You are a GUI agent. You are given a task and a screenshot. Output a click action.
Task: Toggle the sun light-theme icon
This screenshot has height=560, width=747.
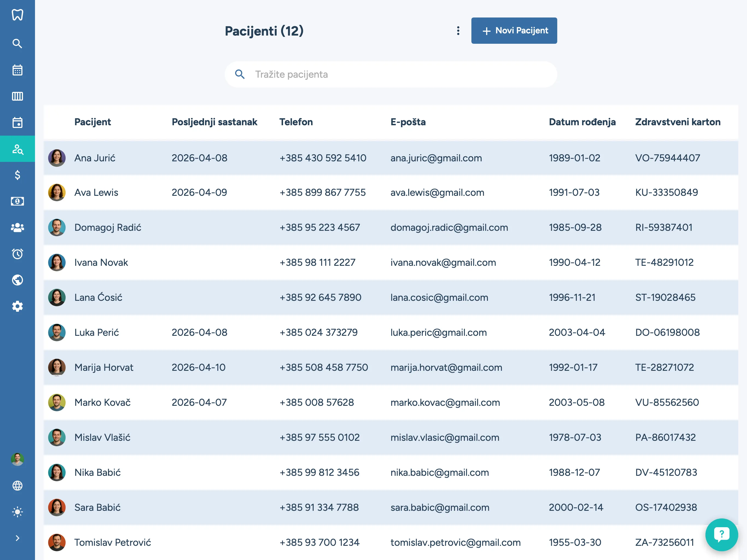tap(17, 512)
